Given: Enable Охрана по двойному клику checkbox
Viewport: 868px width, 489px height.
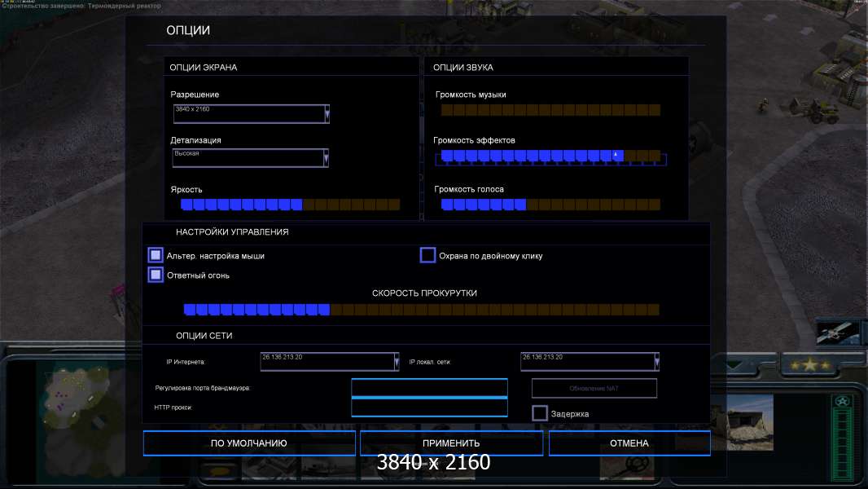Looking at the screenshot, I should click(428, 255).
